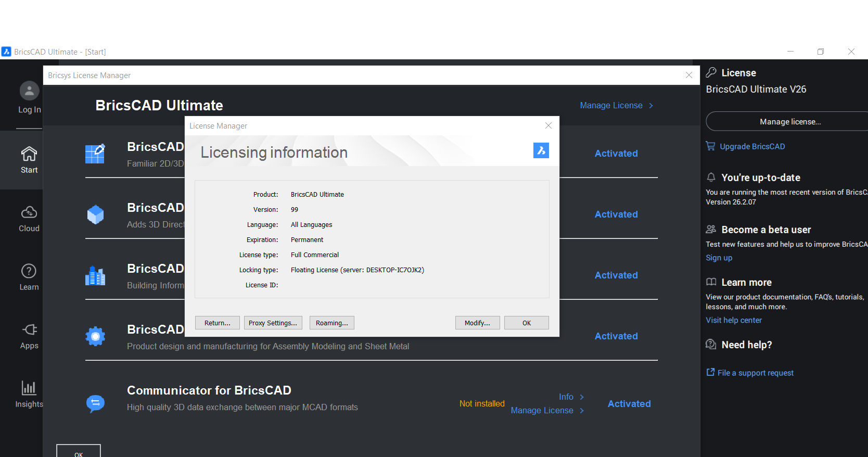
Task: Close the License Manager dialog
Action: [x=548, y=125]
